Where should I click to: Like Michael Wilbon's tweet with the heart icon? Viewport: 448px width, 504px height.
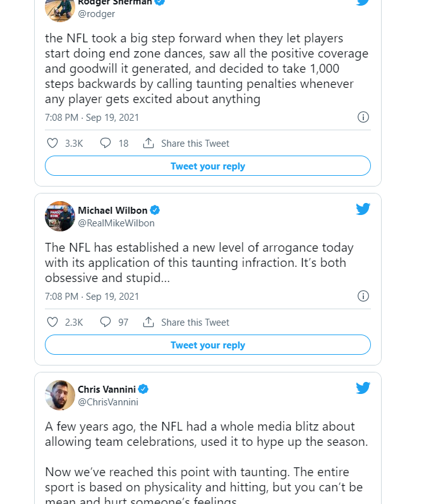[53, 323]
